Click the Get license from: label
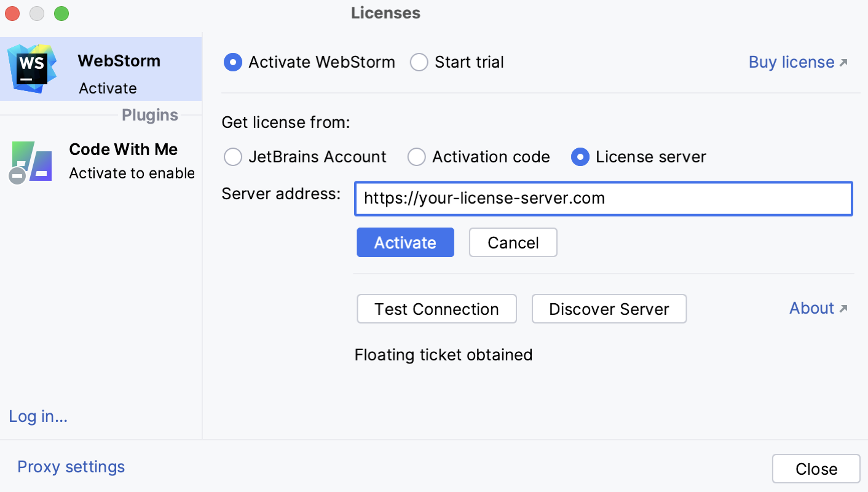This screenshot has height=492, width=868. (286, 123)
